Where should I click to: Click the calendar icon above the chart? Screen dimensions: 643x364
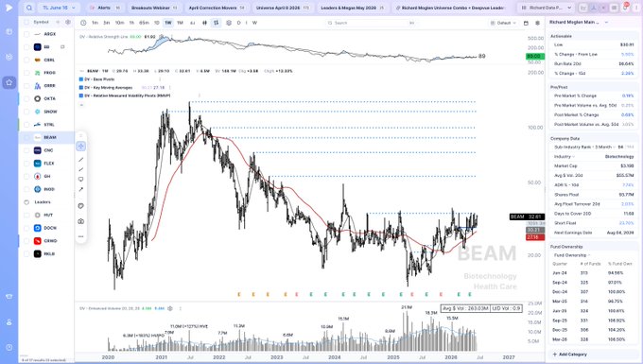(526, 23)
